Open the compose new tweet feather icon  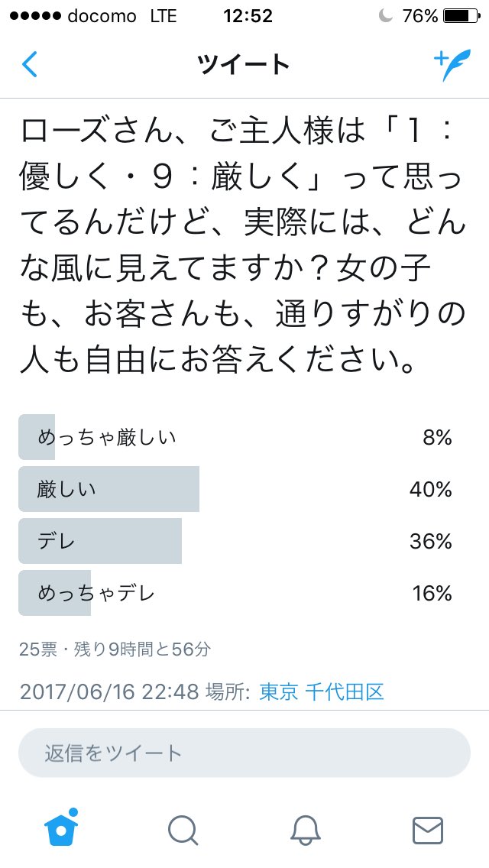(452, 65)
